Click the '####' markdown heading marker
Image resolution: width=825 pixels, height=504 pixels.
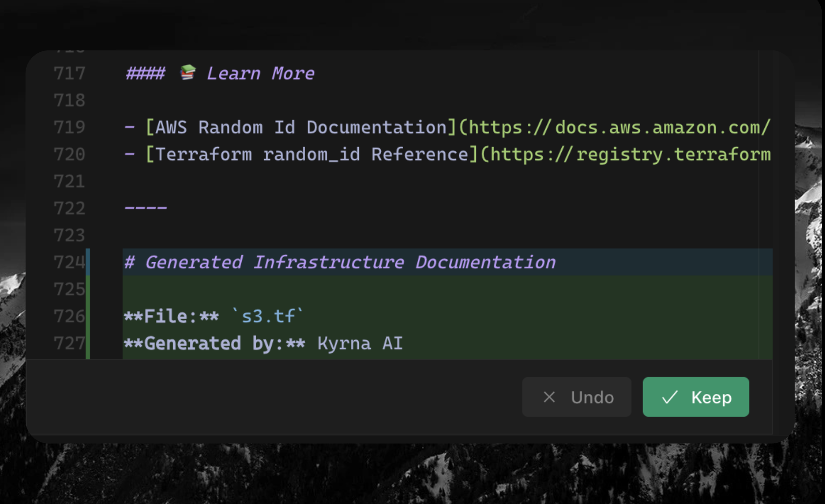146,73
